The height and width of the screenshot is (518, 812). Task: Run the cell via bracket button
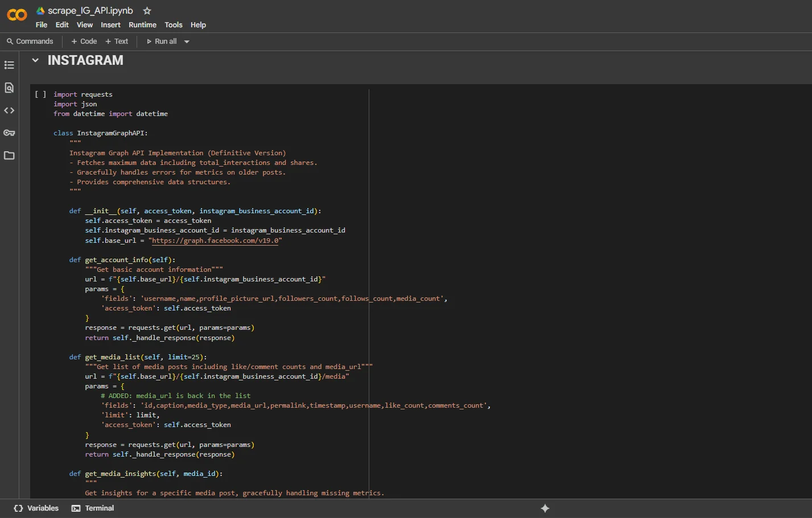(40, 94)
